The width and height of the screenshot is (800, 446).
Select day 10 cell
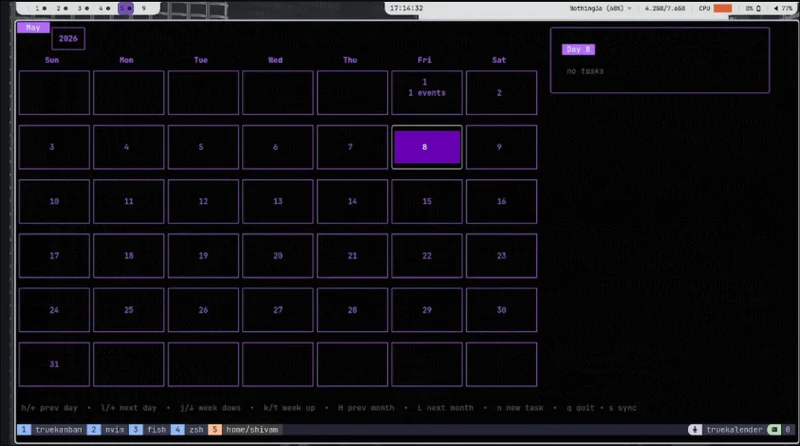pos(54,202)
